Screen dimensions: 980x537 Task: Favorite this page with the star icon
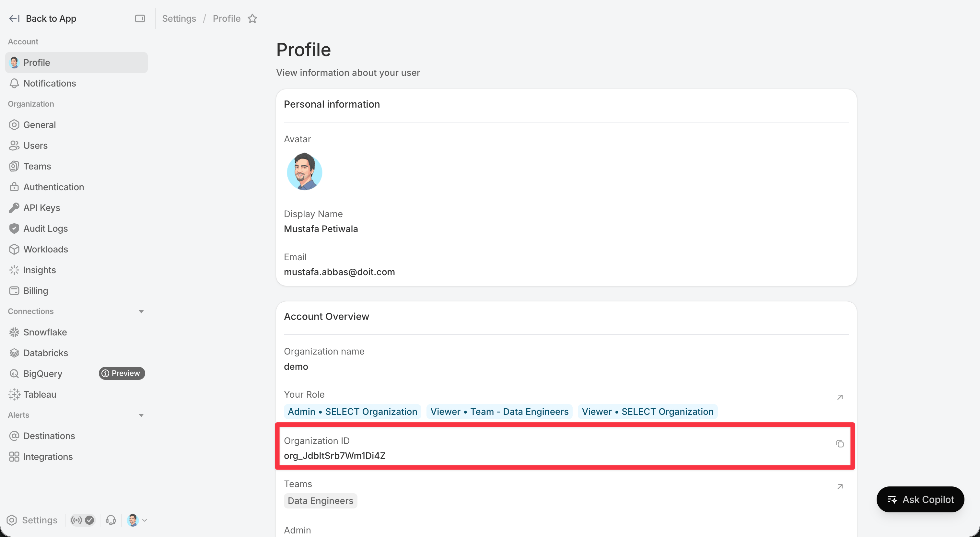coord(252,18)
